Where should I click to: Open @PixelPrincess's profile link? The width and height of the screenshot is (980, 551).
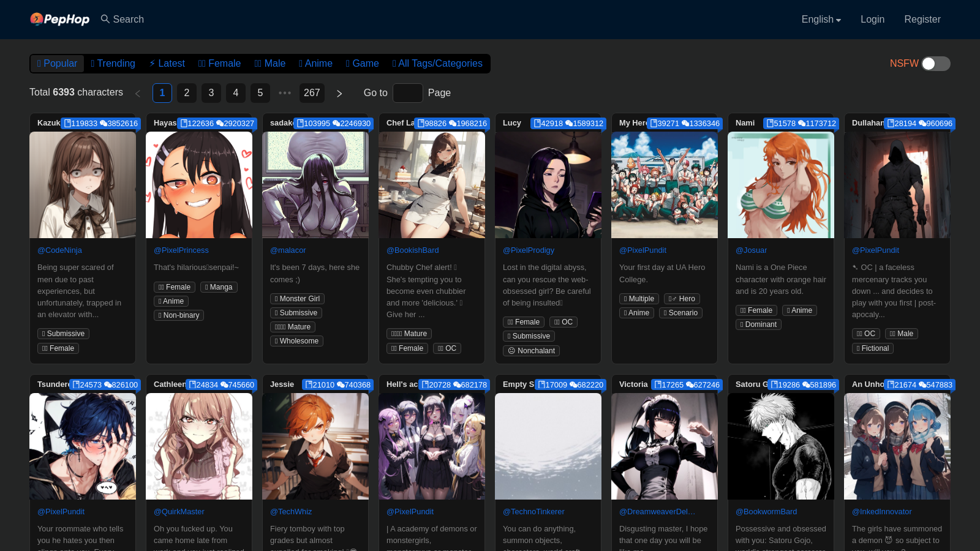(x=181, y=250)
